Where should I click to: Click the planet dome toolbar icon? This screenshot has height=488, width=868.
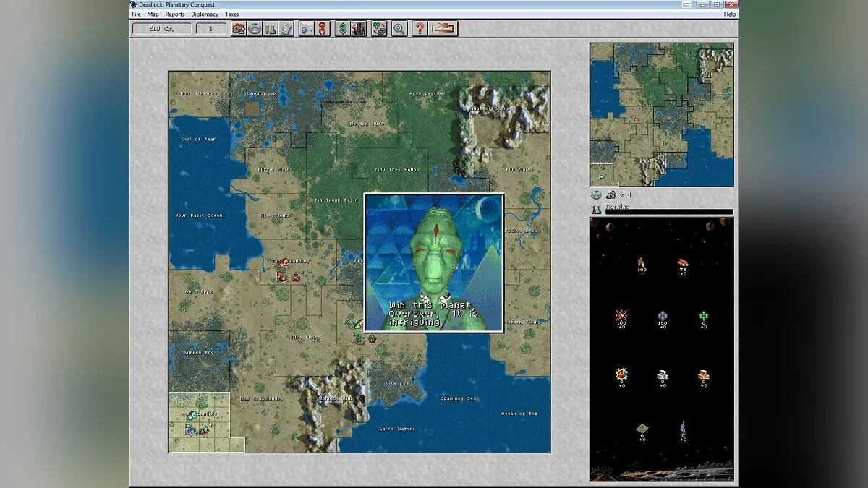tap(255, 29)
